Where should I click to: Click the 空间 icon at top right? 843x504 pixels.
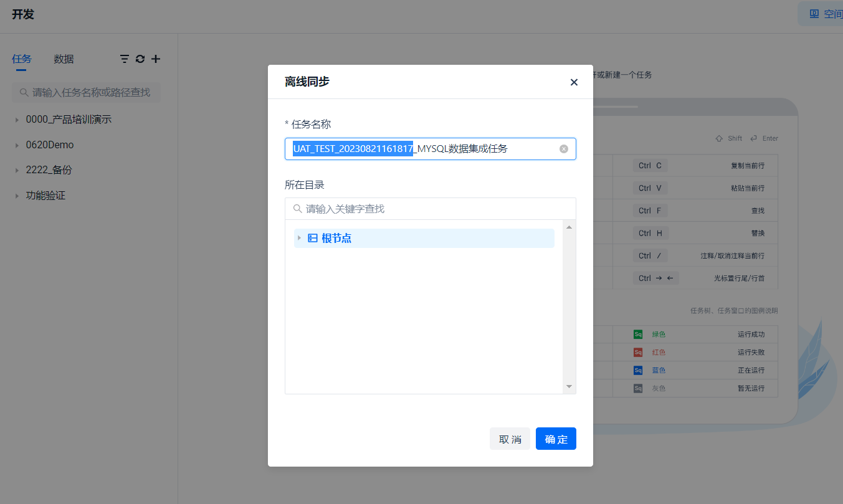click(x=814, y=14)
